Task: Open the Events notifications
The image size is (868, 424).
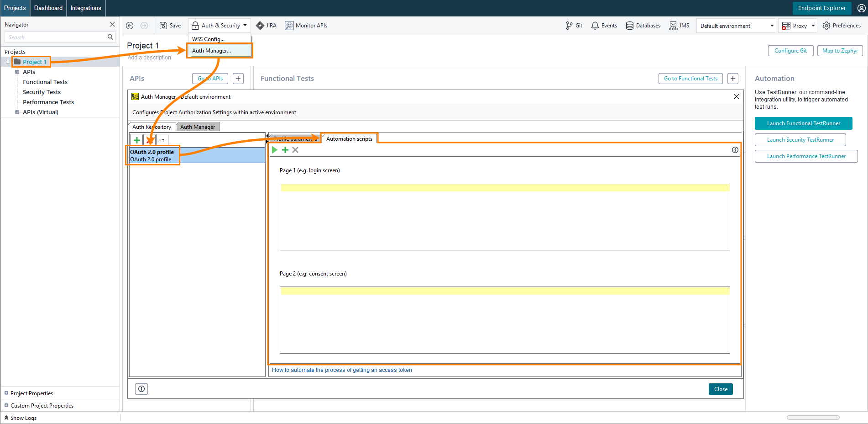Action: pos(604,26)
